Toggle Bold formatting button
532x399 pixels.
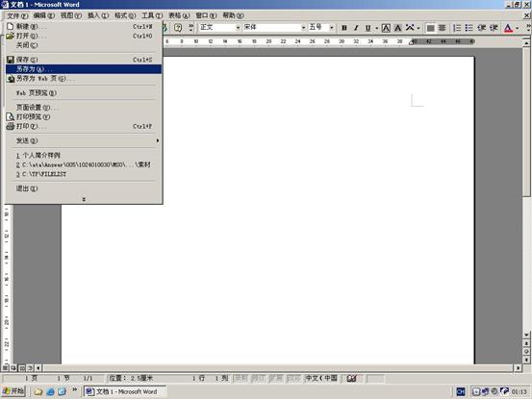(x=344, y=28)
